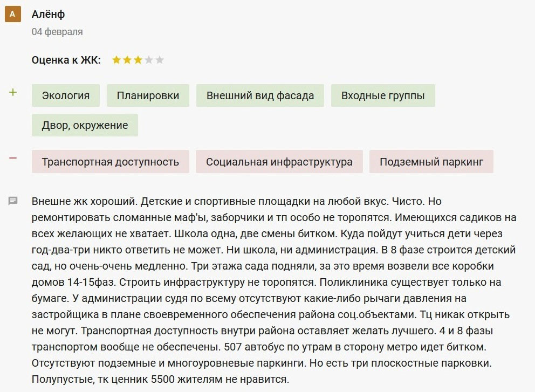535x392 pixels.
Task: Select the Внешний вид фасада tag
Action: click(260, 95)
